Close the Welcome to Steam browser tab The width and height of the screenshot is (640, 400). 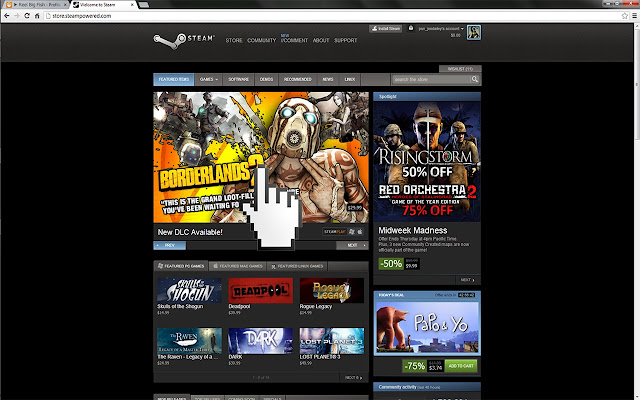pyautogui.click(x=132, y=4)
